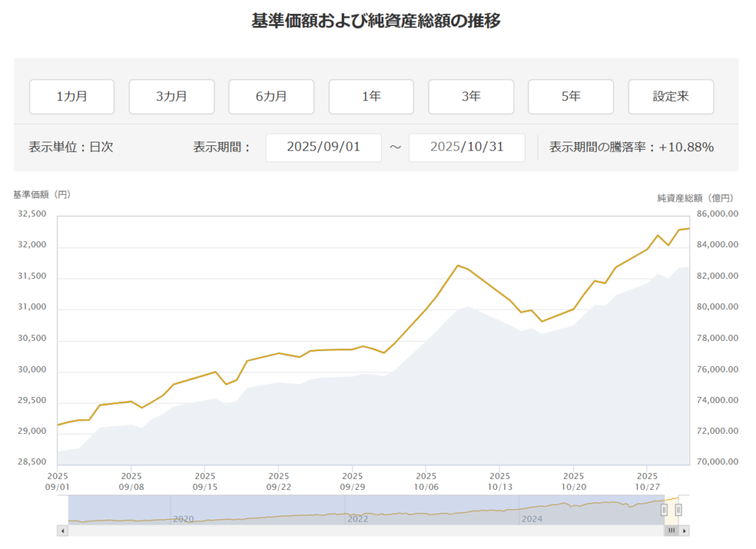Switch chart range to 6カ月
This screenshot has width=756, height=549.
(x=271, y=97)
